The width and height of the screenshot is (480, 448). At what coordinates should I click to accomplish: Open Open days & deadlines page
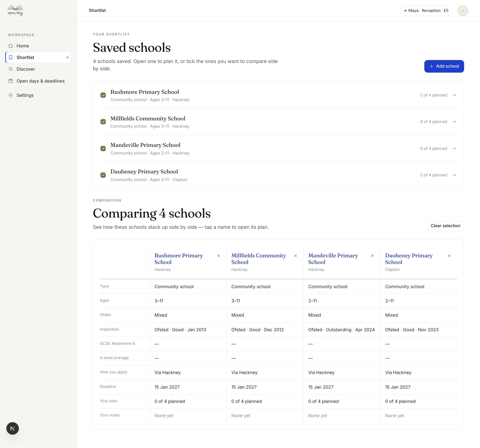(x=38, y=81)
